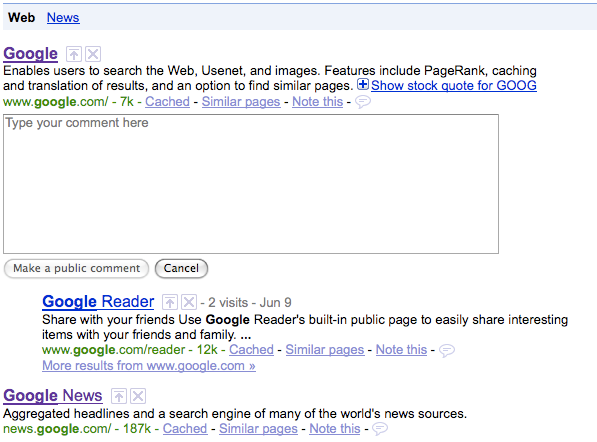Viewport: 597px width, 442px height.
Task: Cancel the comment
Action: point(181,268)
